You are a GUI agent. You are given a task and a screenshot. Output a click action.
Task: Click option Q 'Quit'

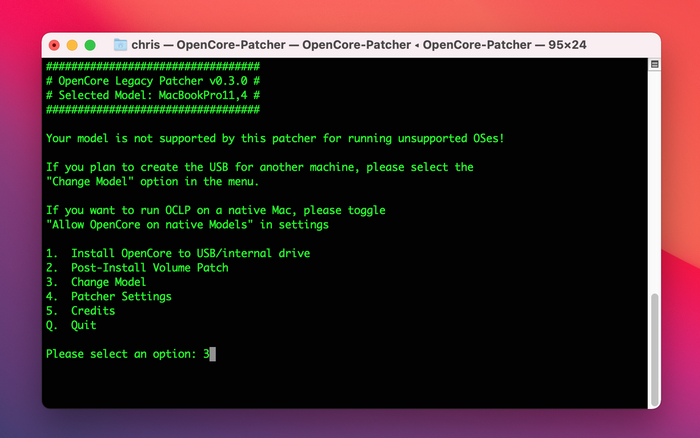71,325
